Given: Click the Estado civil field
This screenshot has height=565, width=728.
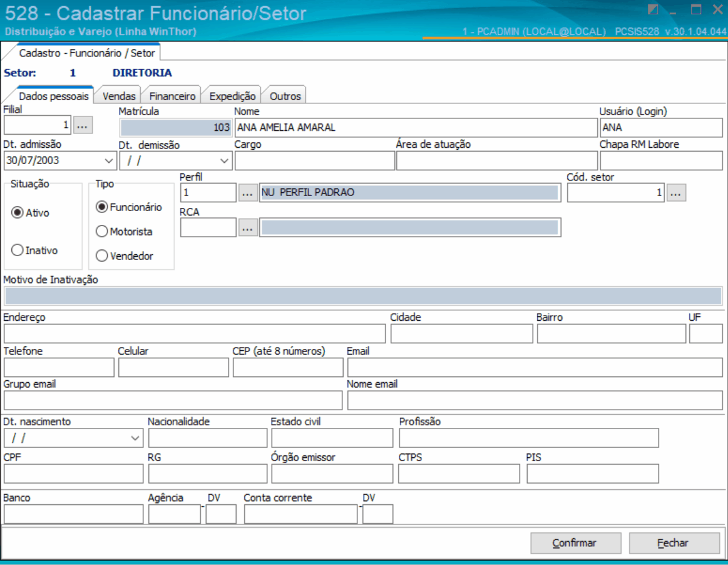Looking at the screenshot, I should 332,438.
